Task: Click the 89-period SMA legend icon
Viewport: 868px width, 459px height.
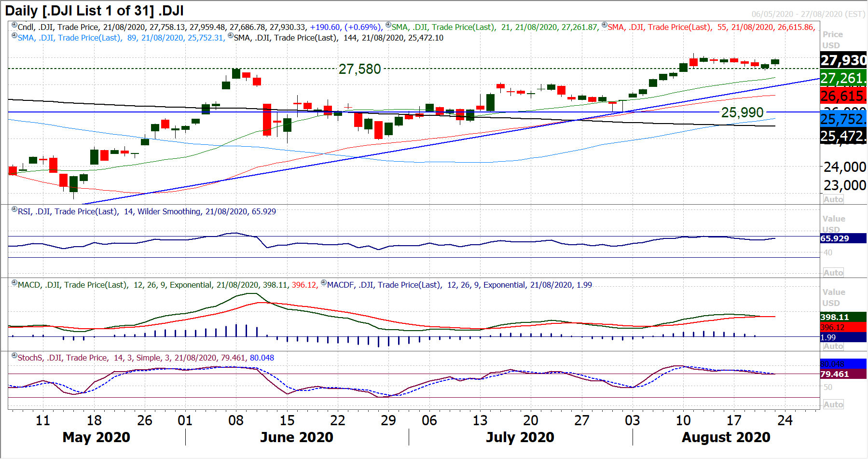Action: [14, 36]
